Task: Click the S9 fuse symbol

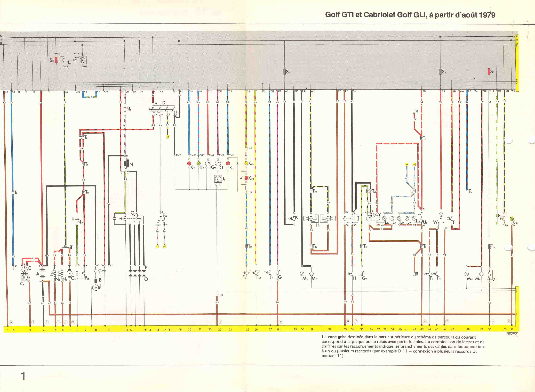Action: (284, 71)
